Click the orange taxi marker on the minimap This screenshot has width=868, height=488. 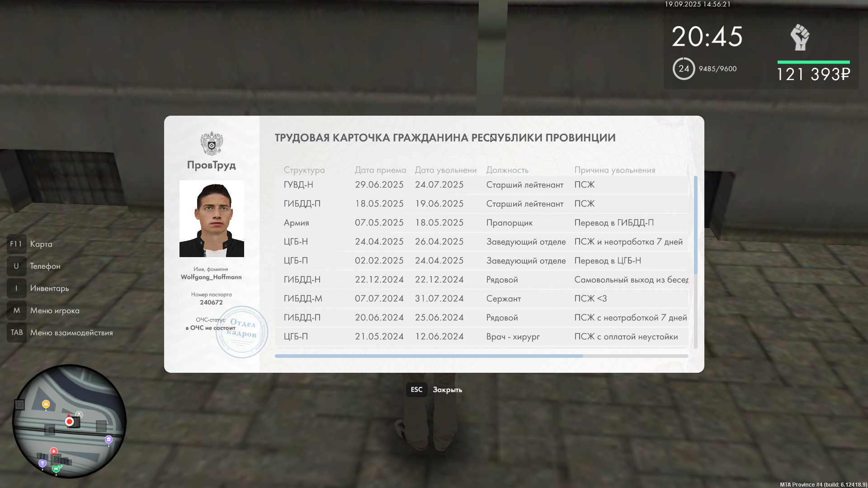(x=46, y=404)
